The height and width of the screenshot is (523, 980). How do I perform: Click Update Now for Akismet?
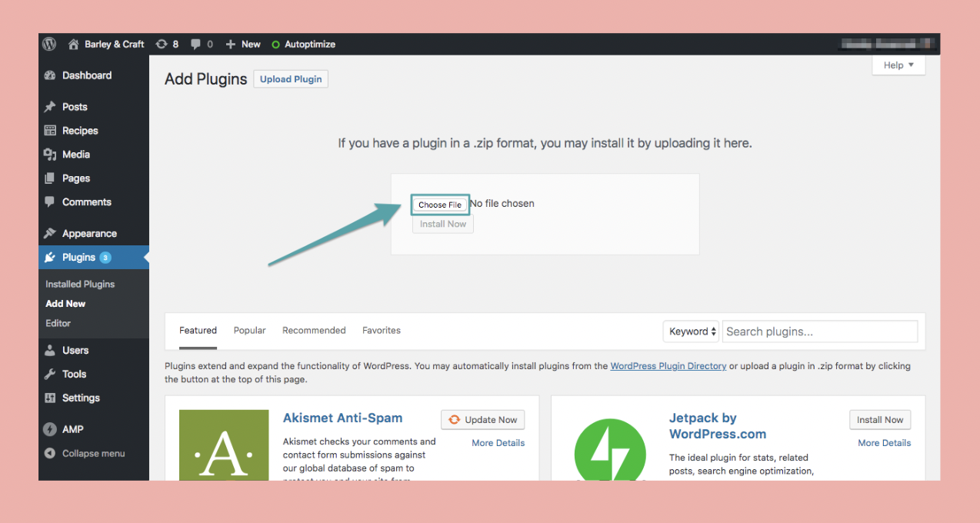click(483, 420)
